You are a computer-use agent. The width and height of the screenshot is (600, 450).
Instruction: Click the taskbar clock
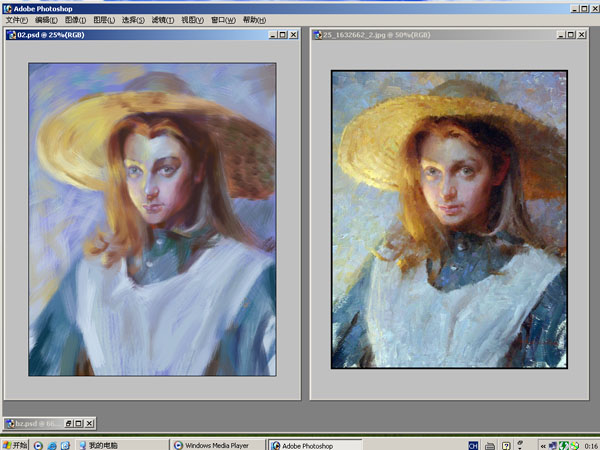pyautogui.click(x=592, y=446)
